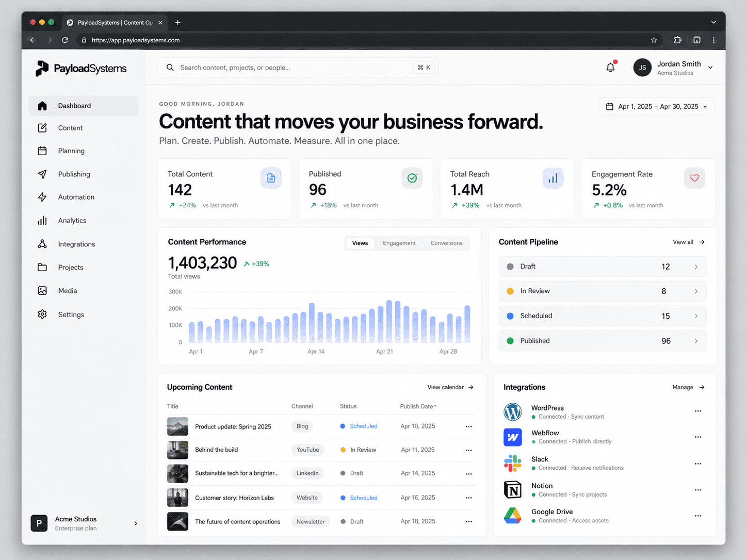Open the Automation lightning icon
The image size is (747, 560).
click(42, 197)
